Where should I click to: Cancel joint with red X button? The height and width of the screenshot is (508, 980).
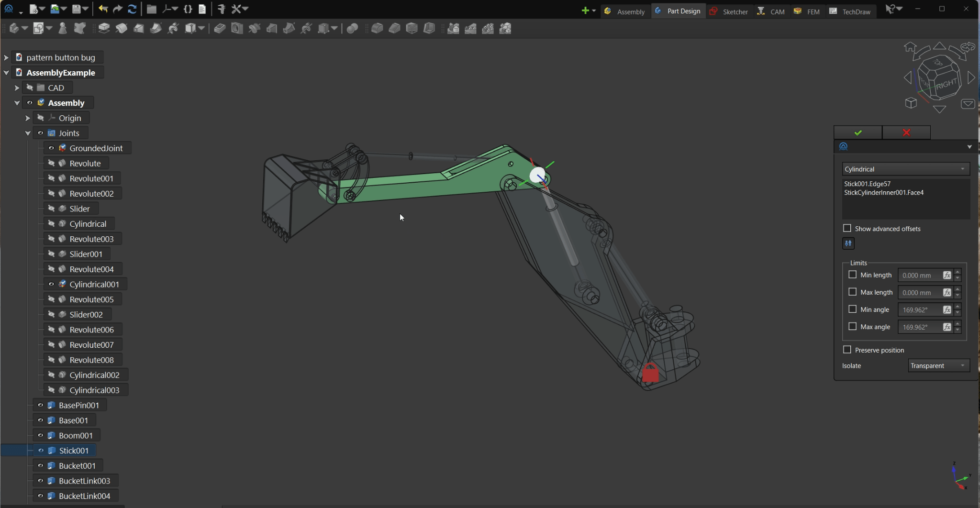point(906,133)
